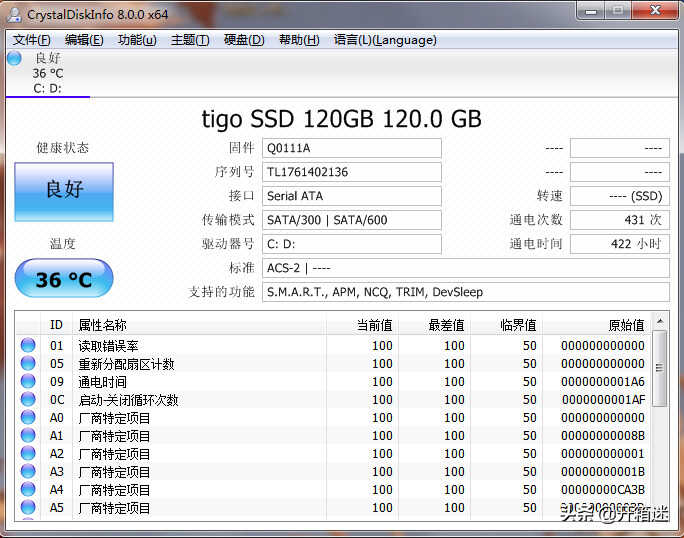The height and width of the screenshot is (538, 684).
Task: Click the attribute list scrollbar thumb
Action: point(660,368)
